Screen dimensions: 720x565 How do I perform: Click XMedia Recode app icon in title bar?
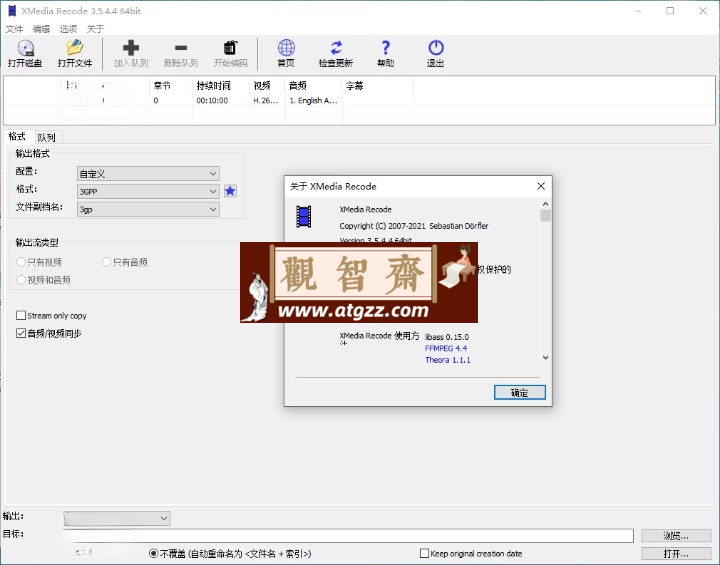pyautogui.click(x=12, y=11)
